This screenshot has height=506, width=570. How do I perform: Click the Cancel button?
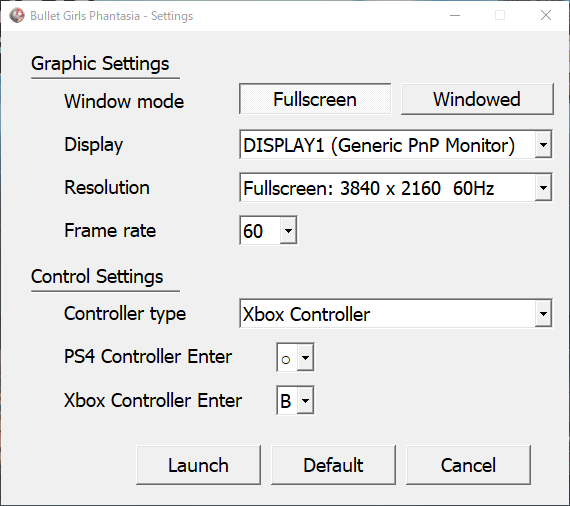[468, 465]
